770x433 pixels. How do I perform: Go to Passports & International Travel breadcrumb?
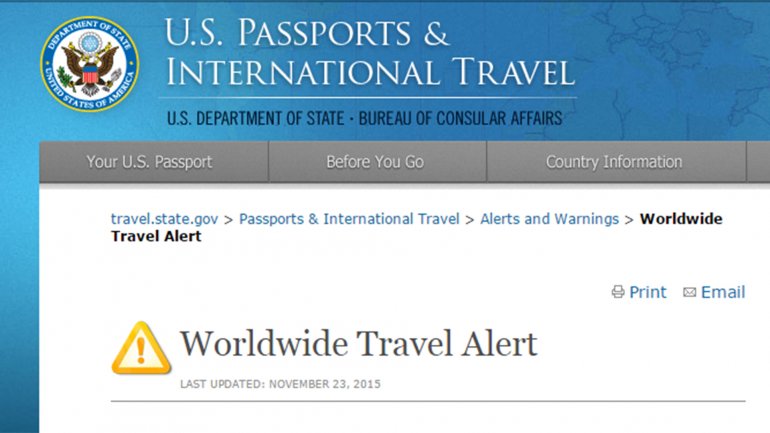tap(349, 219)
